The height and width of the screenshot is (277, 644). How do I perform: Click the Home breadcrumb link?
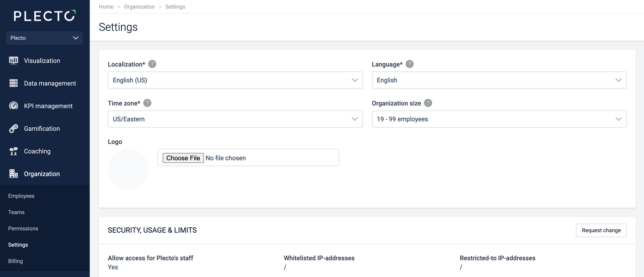(x=106, y=7)
